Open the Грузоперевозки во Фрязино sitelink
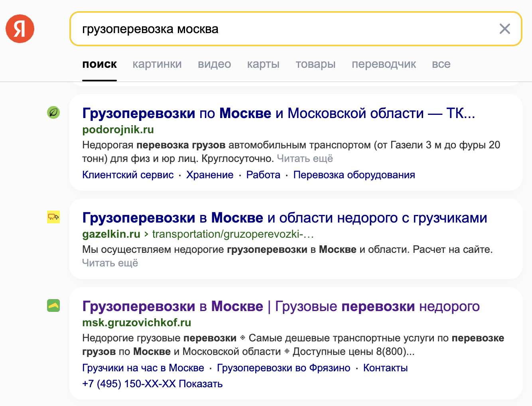This screenshot has width=532, height=406. [x=284, y=368]
